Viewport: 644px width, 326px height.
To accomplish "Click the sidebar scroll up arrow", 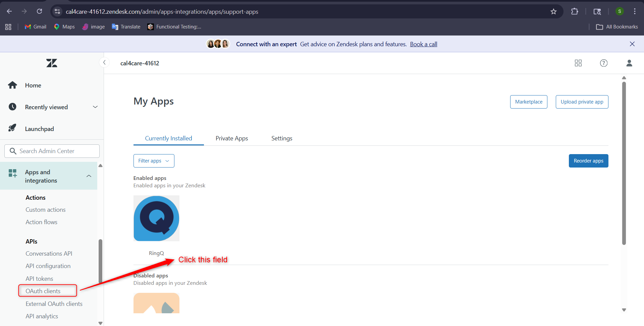I will (x=100, y=166).
